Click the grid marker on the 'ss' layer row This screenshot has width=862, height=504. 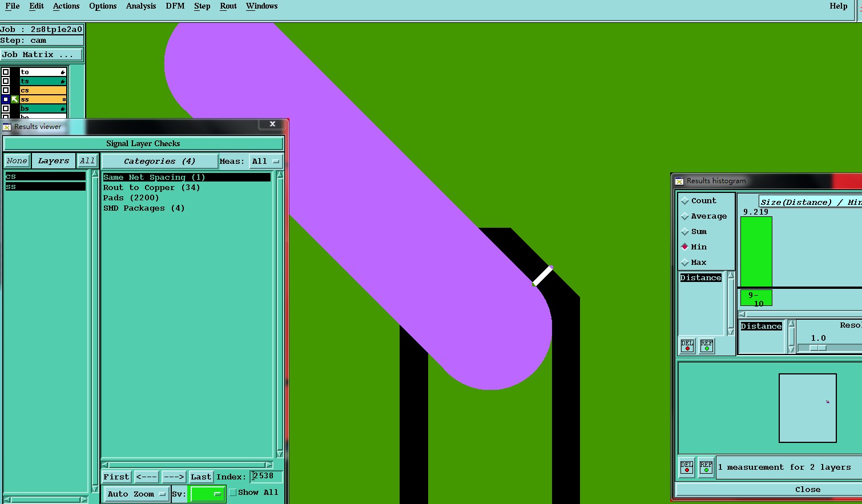coord(64,100)
